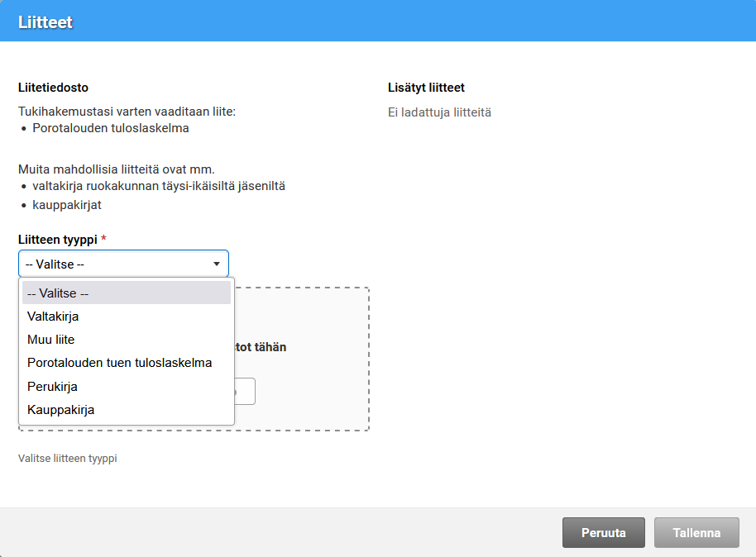Screen dimensions: 756x557
Task: Click the Liitteet dialog header title
Action: coord(45,21)
